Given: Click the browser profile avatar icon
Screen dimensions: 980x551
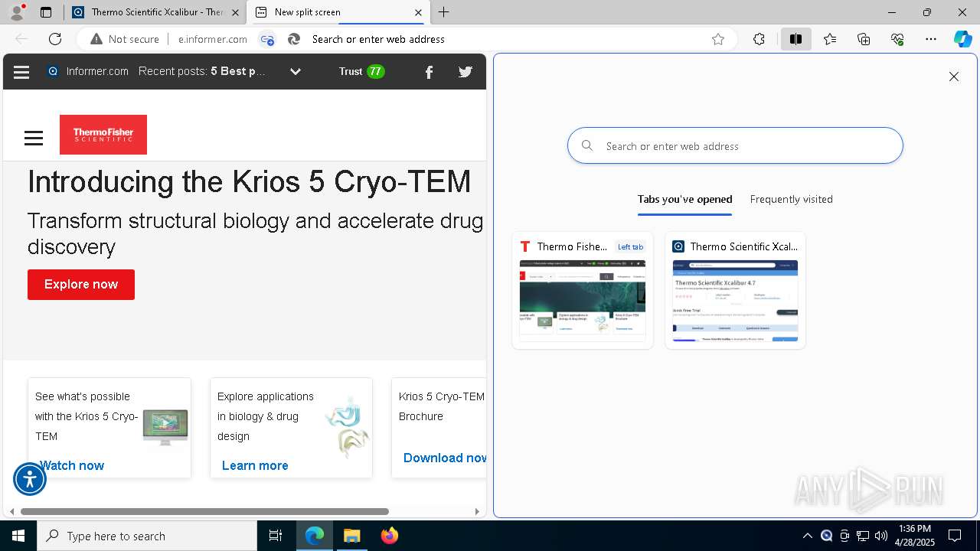Looking at the screenshot, I should [17, 12].
